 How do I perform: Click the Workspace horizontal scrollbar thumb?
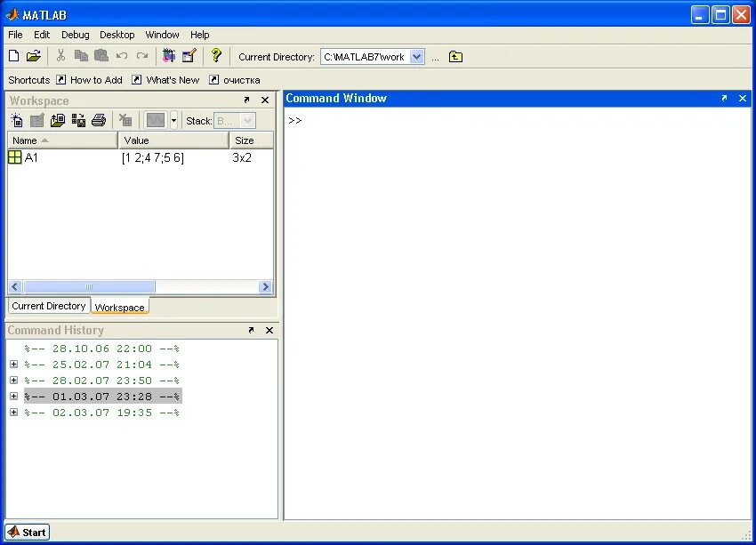(x=89, y=286)
